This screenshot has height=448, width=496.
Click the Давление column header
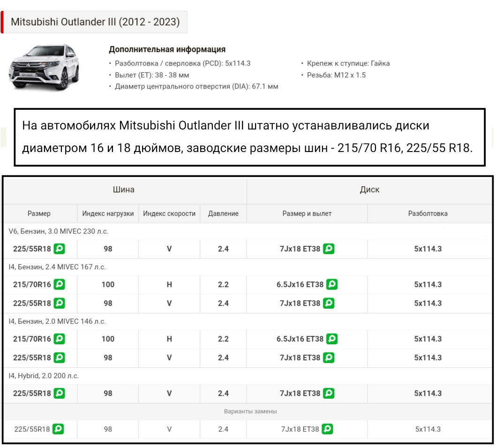pos(223,213)
